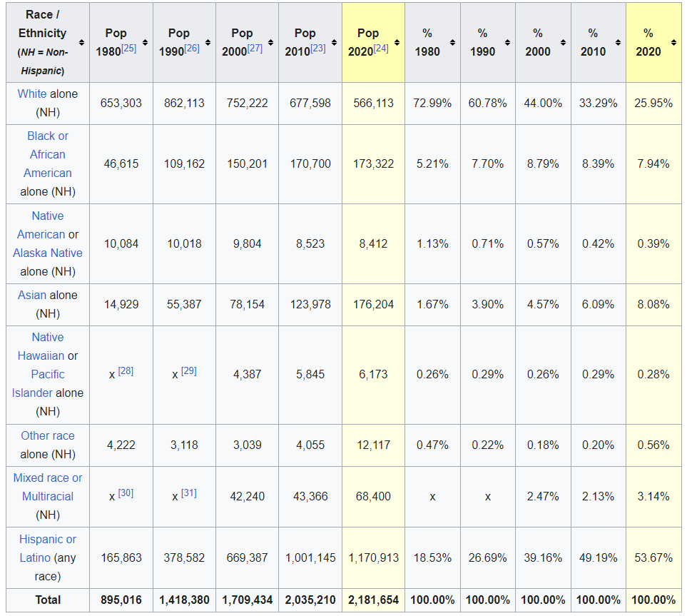This screenshot has width=692, height=616.
Task: Sort table by Pop 1980 arrows
Action: coord(145,43)
